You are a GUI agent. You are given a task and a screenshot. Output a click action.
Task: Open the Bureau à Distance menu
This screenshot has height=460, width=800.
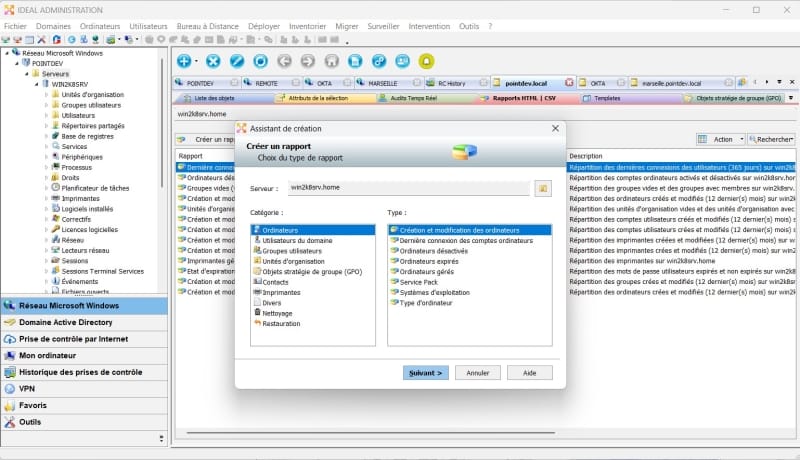(208, 26)
